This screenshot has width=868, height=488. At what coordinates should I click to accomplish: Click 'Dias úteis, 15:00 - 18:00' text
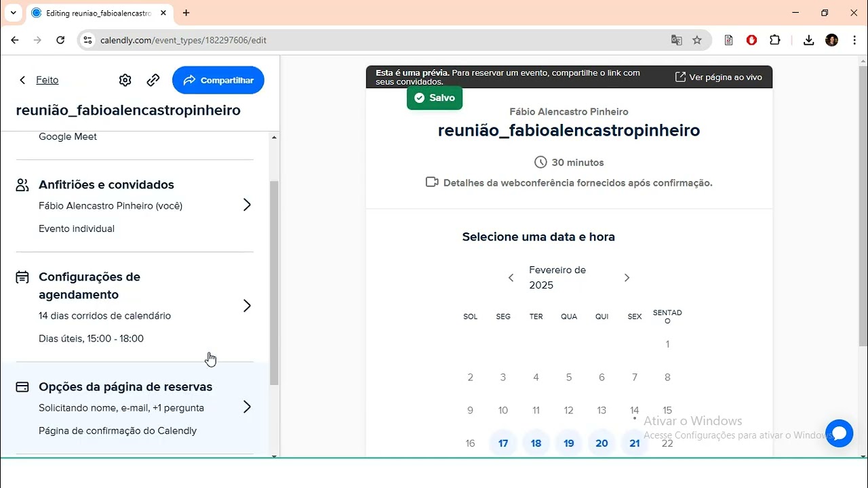point(92,338)
